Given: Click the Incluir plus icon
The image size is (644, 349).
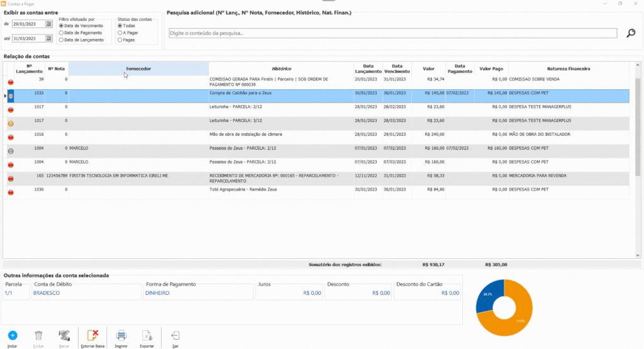Looking at the screenshot, I should pos(13,335).
